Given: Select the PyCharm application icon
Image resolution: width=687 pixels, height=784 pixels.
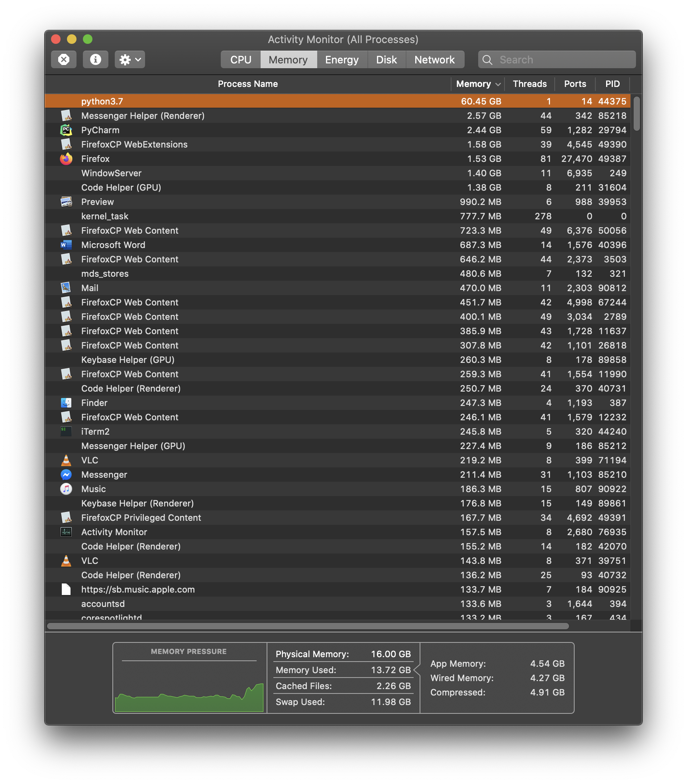Looking at the screenshot, I should (x=66, y=130).
